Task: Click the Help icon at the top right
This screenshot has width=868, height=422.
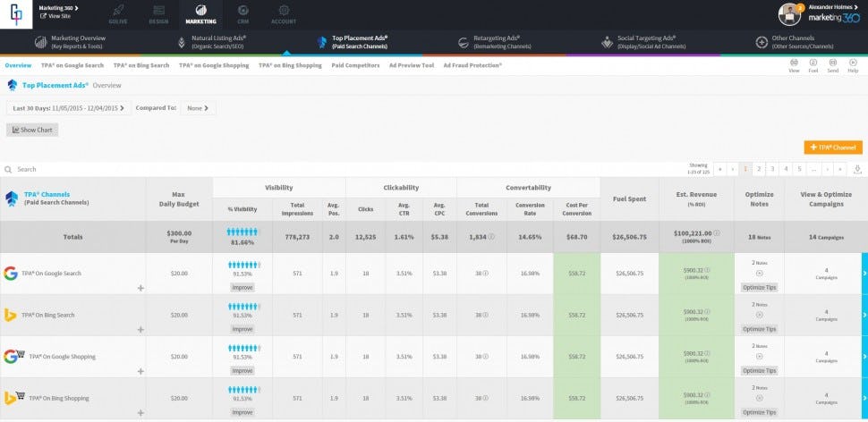Action: (x=853, y=63)
